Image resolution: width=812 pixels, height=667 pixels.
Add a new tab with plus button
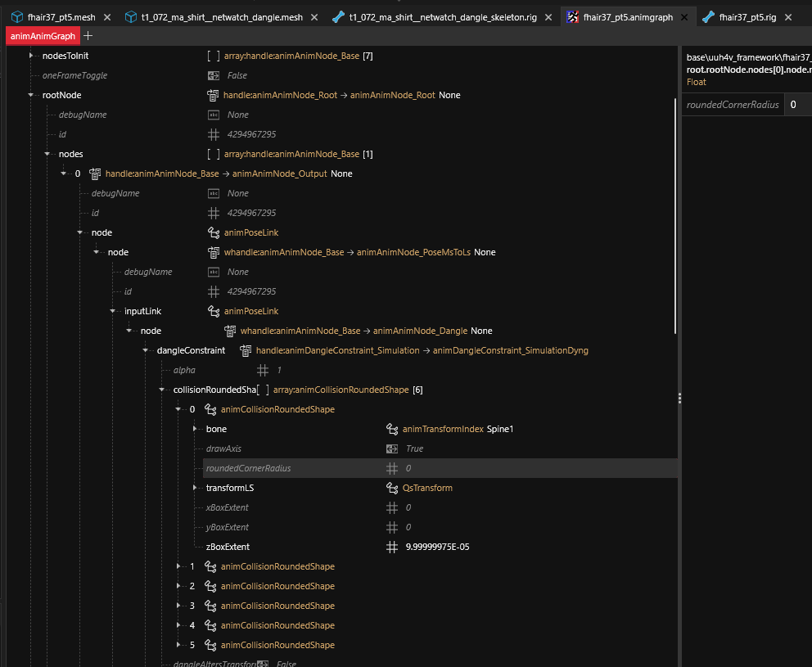[88, 36]
